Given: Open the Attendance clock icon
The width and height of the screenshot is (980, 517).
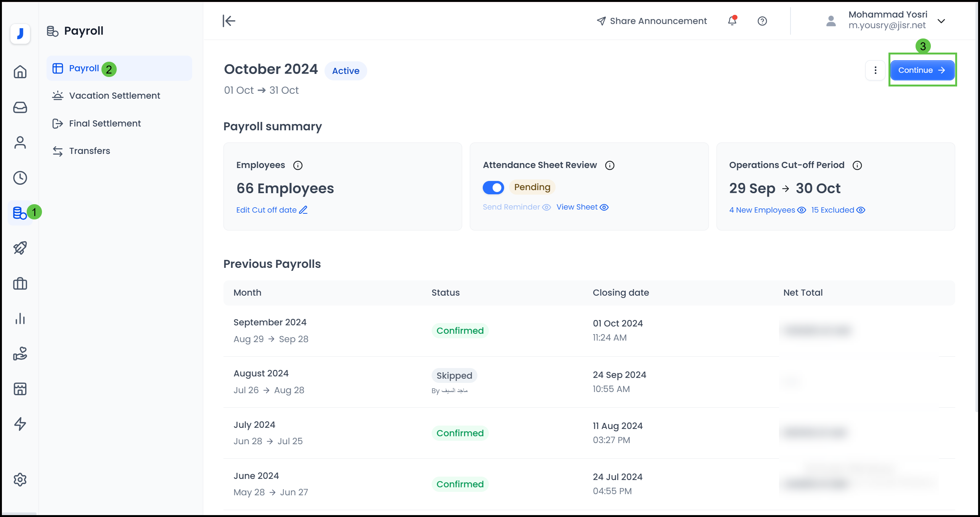Looking at the screenshot, I should coord(19,178).
